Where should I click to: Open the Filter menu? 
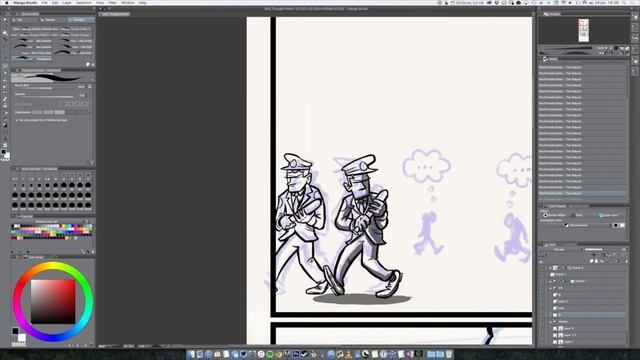coord(113,3)
